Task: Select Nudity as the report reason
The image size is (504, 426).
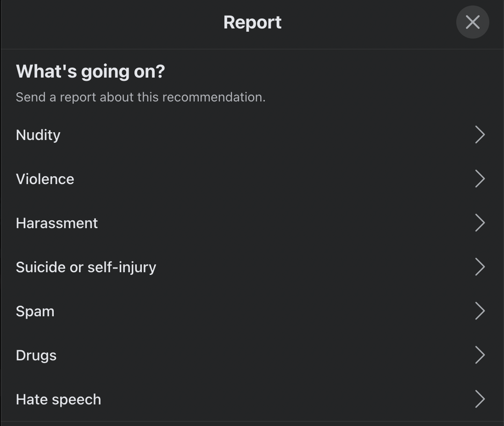Action: coord(38,135)
